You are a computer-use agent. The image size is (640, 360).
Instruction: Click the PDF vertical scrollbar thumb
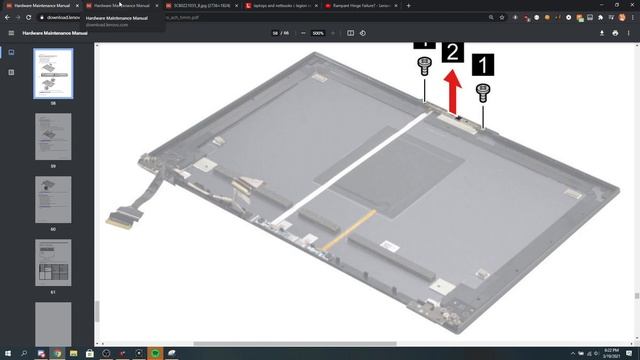tap(637, 296)
